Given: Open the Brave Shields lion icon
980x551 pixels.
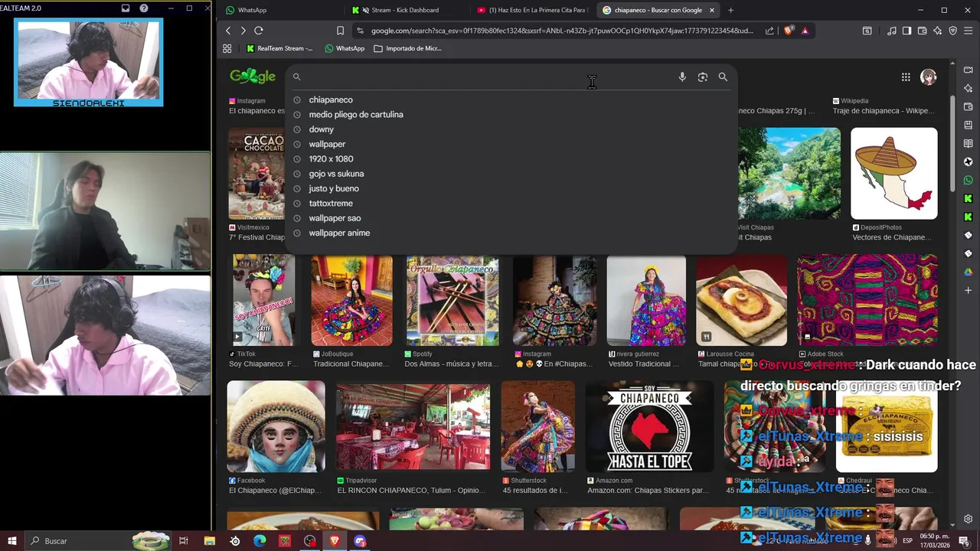Looking at the screenshot, I should click(x=789, y=31).
